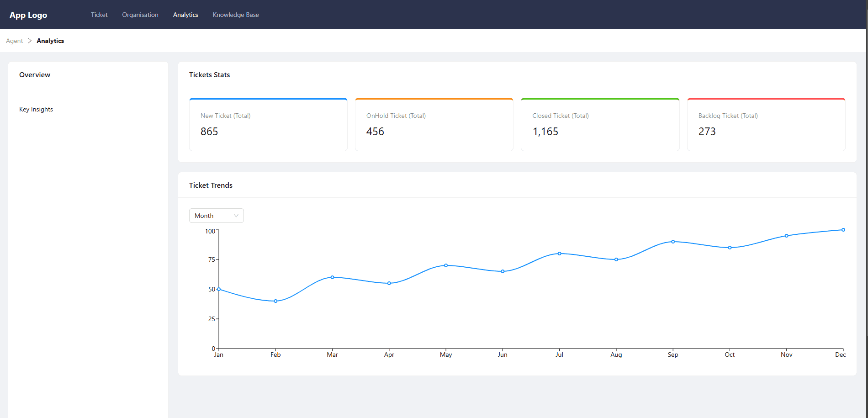868x418 pixels.
Task: Click the App Logo in header
Action: pyautogui.click(x=28, y=15)
